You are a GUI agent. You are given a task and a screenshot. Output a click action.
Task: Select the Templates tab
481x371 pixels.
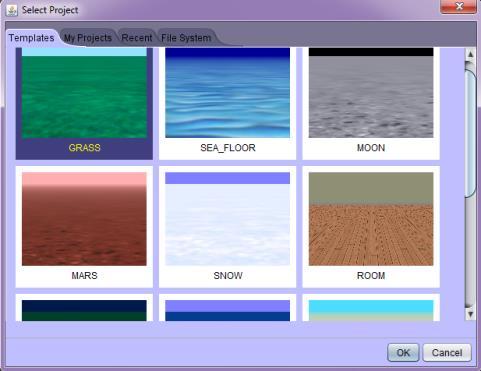tap(31, 38)
